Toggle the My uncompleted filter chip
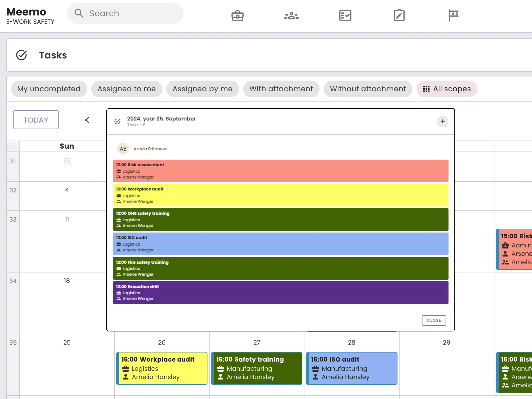This screenshot has width=532, height=399. coord(49,89)
